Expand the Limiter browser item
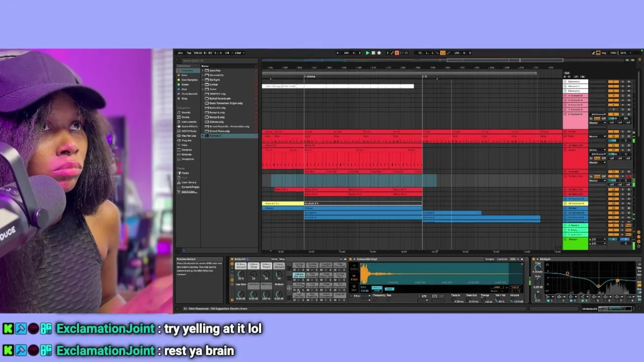Image resolution: width=644 pixels, height=362 pixels. tap(203, 84)
